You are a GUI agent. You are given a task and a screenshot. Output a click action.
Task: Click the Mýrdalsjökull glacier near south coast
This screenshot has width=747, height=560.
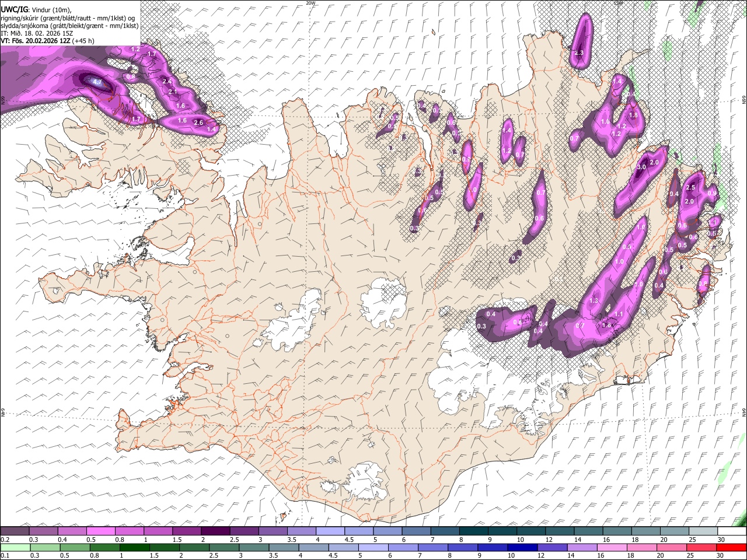point(365,482)
